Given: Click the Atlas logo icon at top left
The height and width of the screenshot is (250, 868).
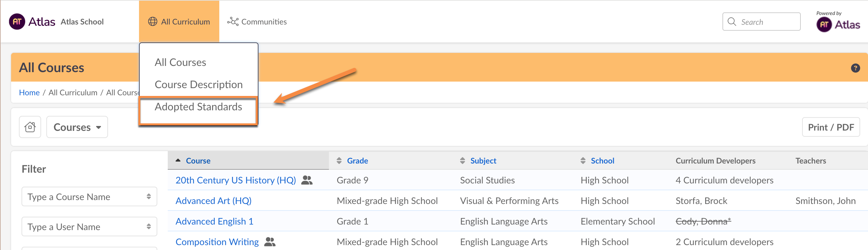Looking at the screenshot, I should pyautogui.click(x=17, y=22).
